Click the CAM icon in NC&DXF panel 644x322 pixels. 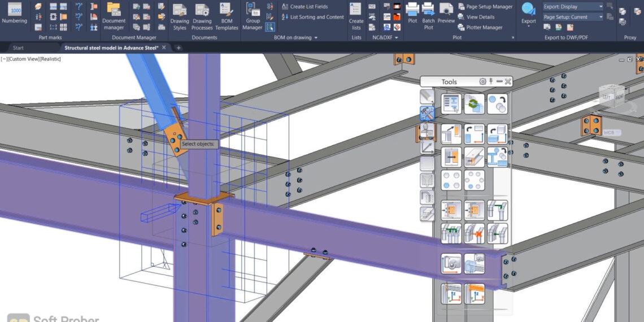(x=387, y=17)
